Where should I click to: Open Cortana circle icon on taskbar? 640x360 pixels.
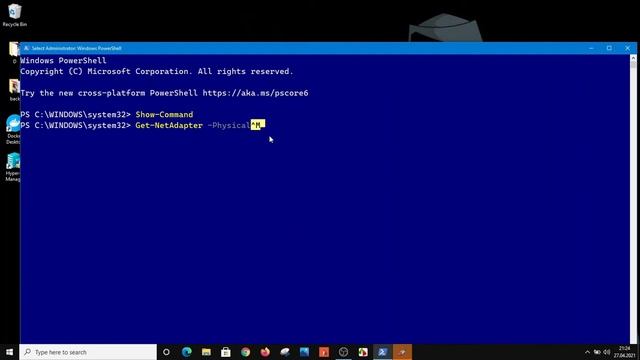[x=166, y=352]
